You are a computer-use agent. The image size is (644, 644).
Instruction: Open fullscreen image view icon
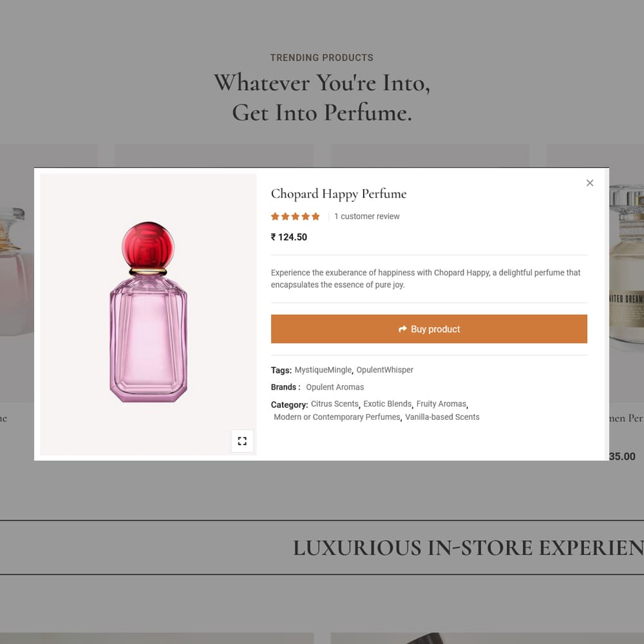[242, 440]
